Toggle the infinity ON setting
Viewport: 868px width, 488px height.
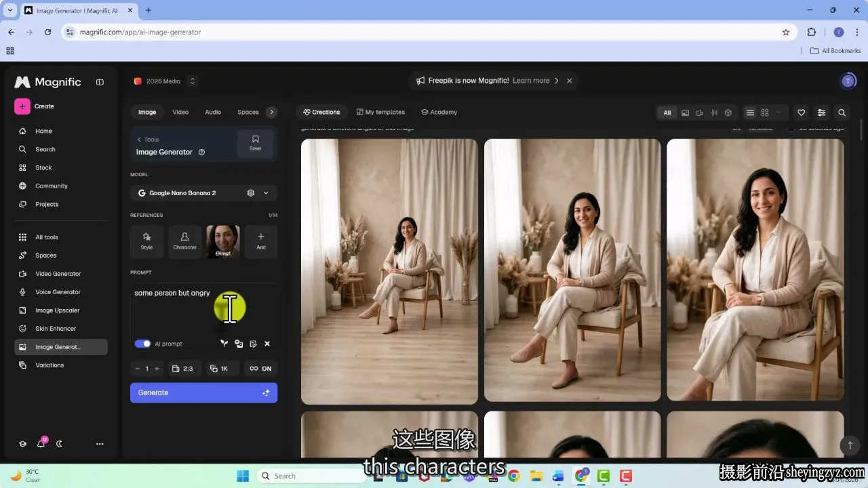pos(260,369)
